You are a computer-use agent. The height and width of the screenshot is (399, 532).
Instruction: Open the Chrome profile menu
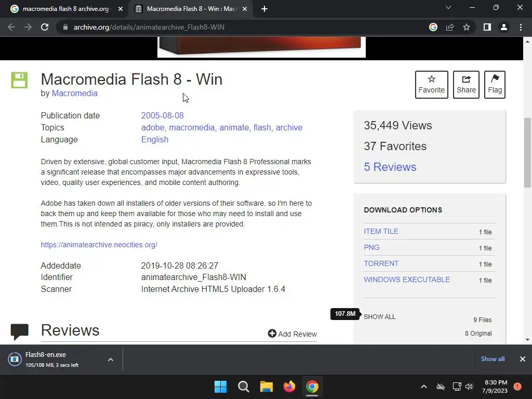coord(504,27)
